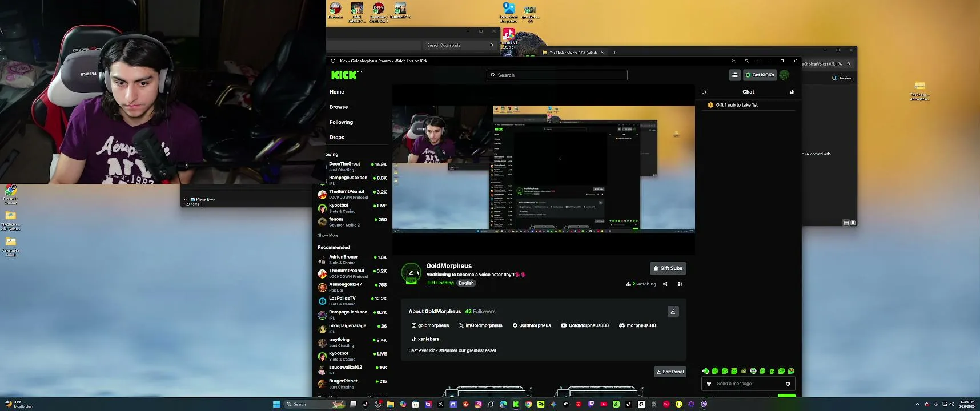
Task: Open LosPollosTV channel in Recommended
Action: coord(352,301)
